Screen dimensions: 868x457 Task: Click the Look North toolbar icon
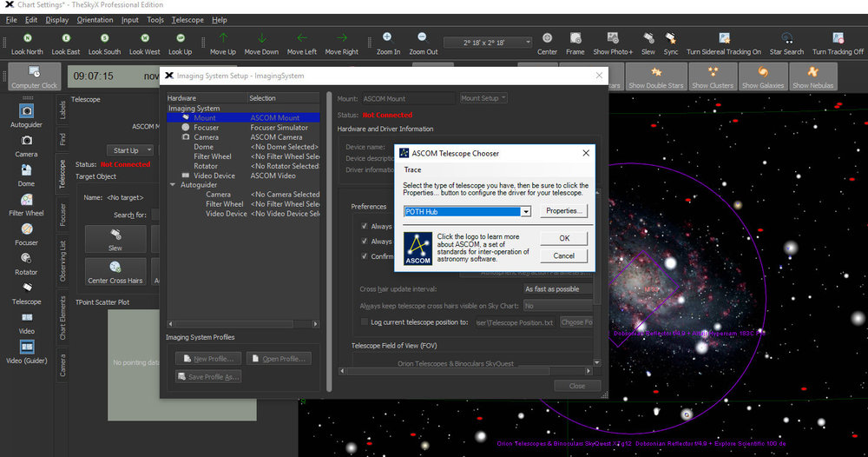27,38
